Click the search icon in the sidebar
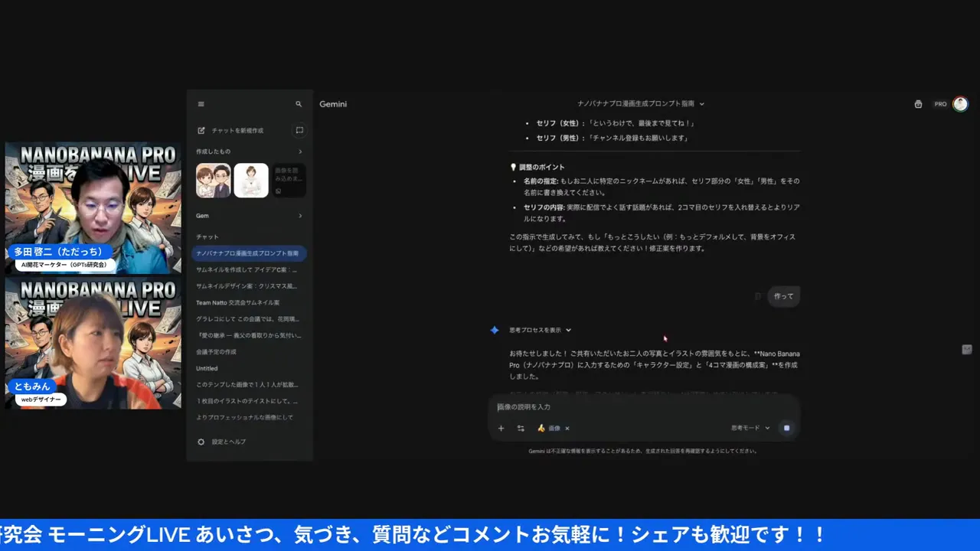The image size is (980, 551). coord(299,103)
